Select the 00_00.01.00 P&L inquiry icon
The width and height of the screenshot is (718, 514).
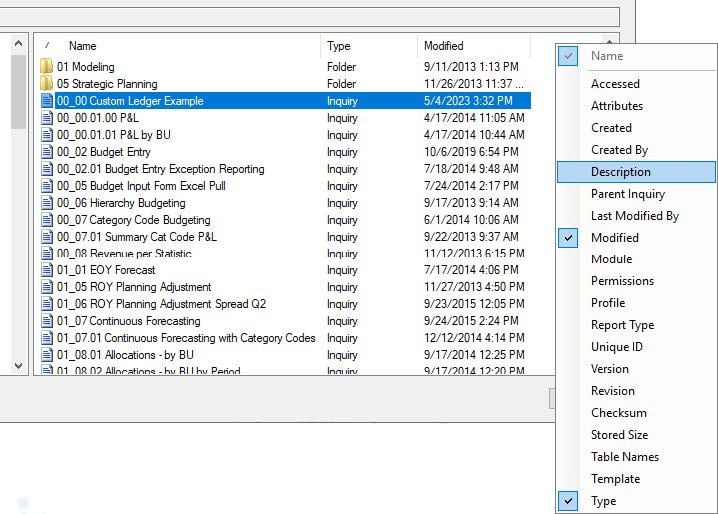(46, 118)
